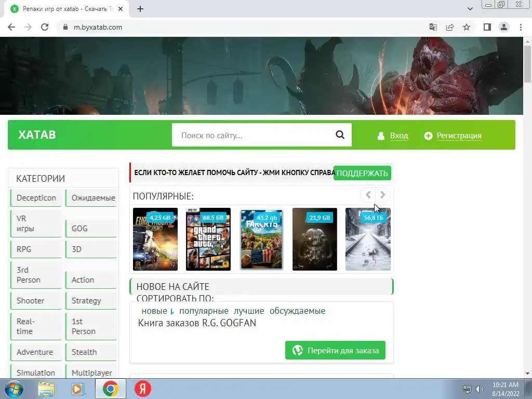Image resolution: width=532 pixels, height=399 pixels.
Task: Sort by новые
Action: point(154,311)
